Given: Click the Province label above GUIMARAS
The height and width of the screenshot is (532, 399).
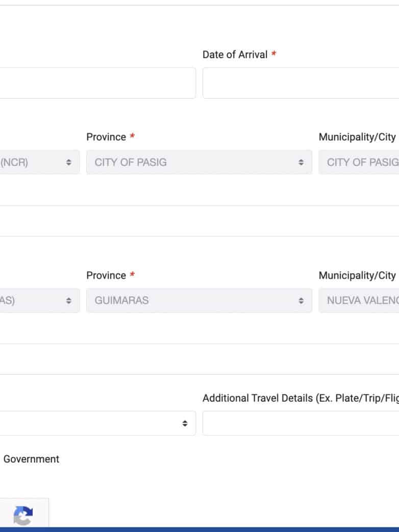Looking at the screenshot, I should (x=106, y=275).
